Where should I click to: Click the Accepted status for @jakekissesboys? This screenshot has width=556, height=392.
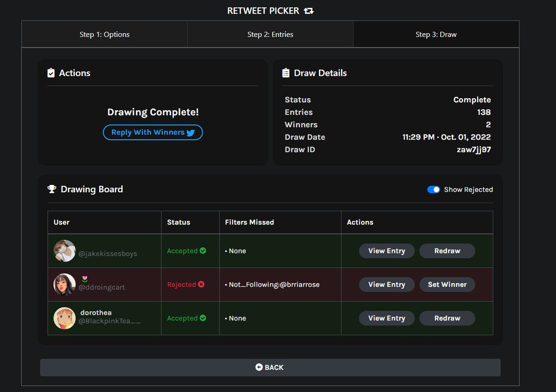point(182,251)
